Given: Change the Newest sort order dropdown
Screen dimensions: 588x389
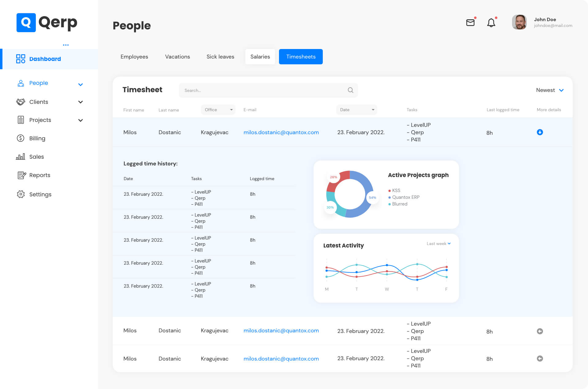Looking at the screenshot, I should 550,90.
